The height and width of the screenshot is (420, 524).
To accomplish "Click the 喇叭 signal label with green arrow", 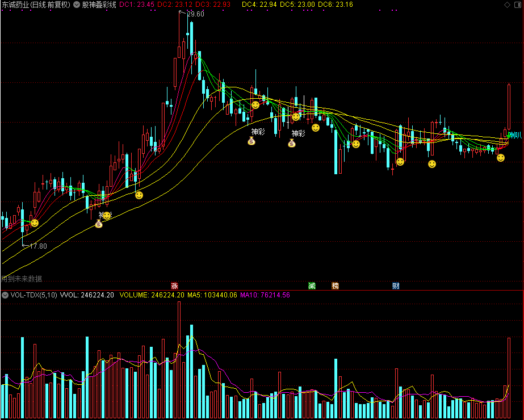I will click(514, 135).
